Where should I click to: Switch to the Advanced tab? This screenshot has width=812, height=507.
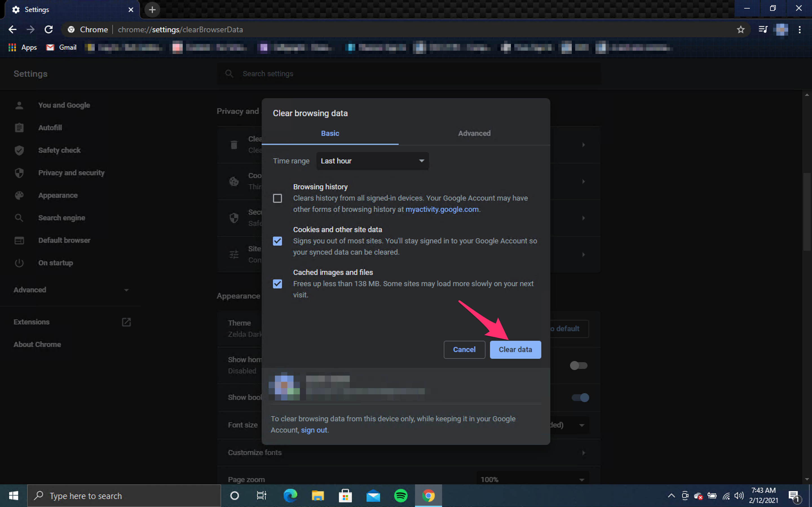click(474, 133)
